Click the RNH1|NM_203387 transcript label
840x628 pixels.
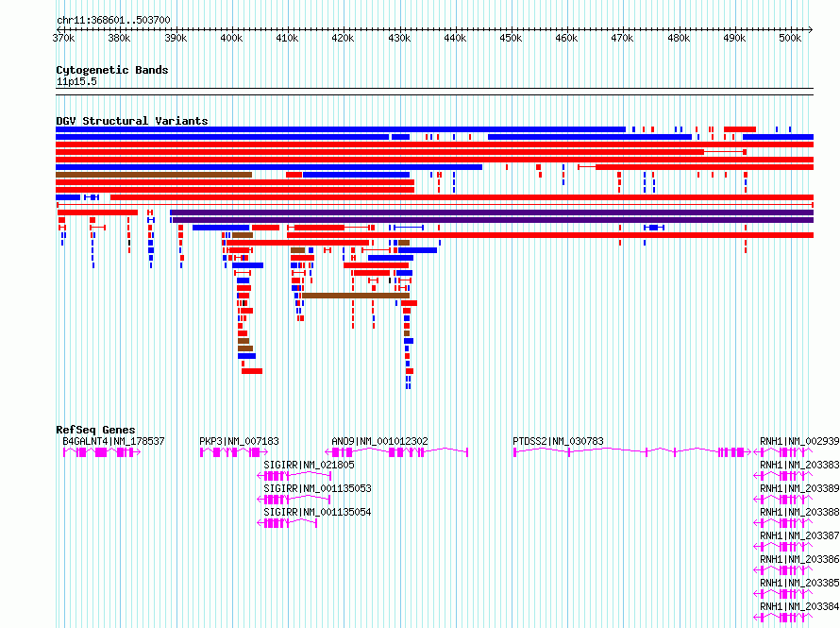pyautogui.click(x=799, y=535)
